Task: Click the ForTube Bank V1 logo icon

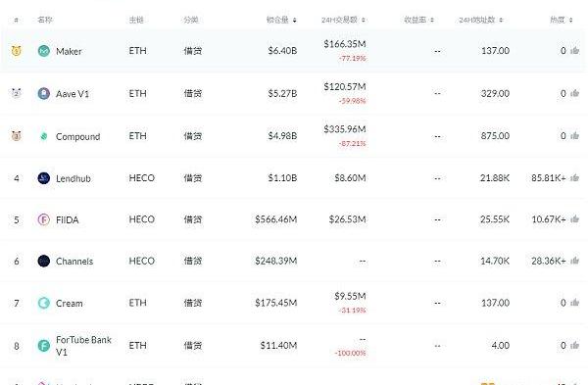Action: tap(44, 345)
